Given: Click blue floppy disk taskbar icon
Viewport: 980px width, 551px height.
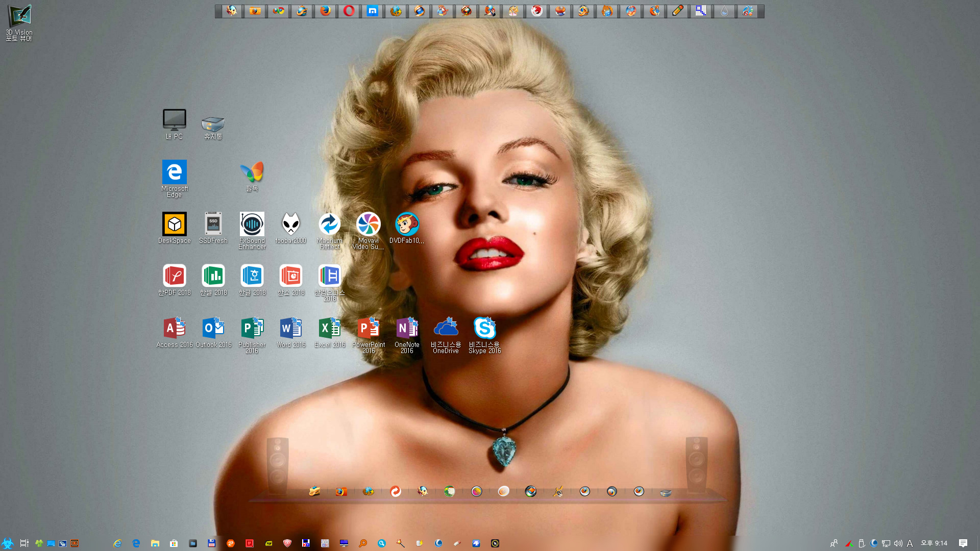Looking at the screenshot, I should 212,543.
